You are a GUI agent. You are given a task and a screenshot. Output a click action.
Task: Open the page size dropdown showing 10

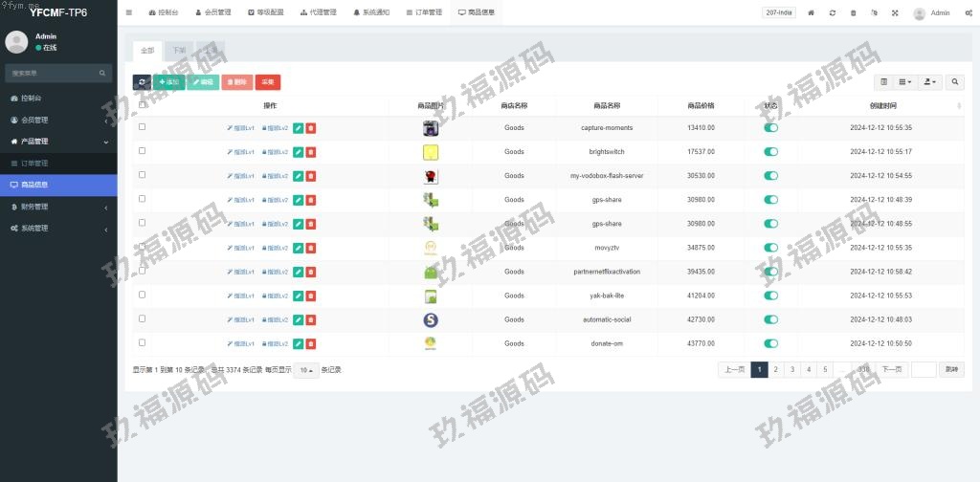click(x=305, y=370)
